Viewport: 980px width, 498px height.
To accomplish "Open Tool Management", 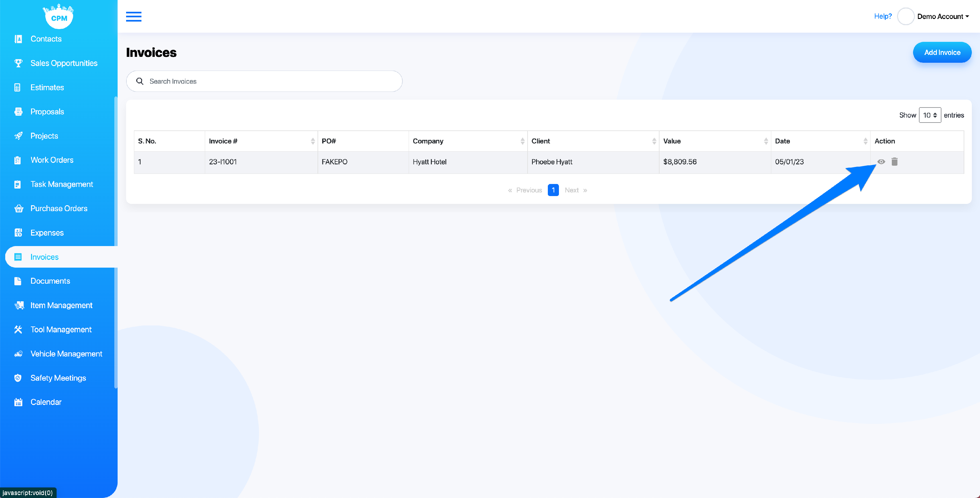I will (61, 329).
